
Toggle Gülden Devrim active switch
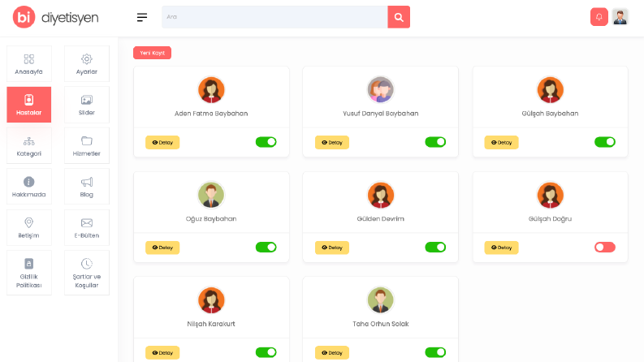point(435,247)
